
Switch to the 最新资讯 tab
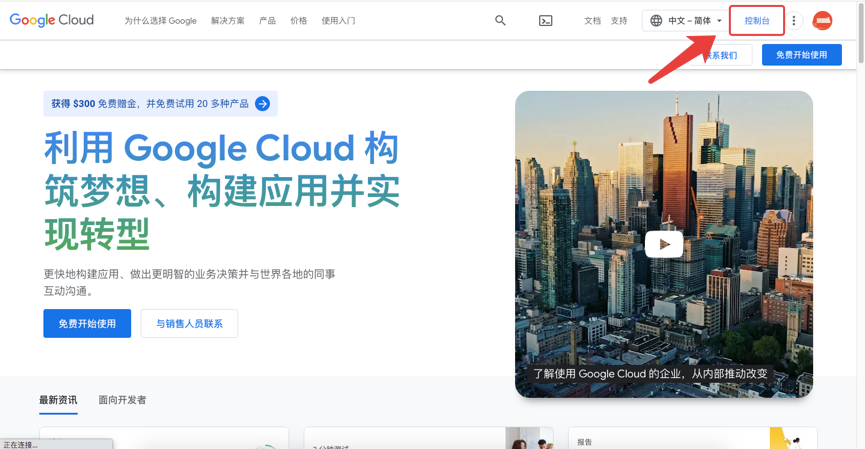coord(58,400)
